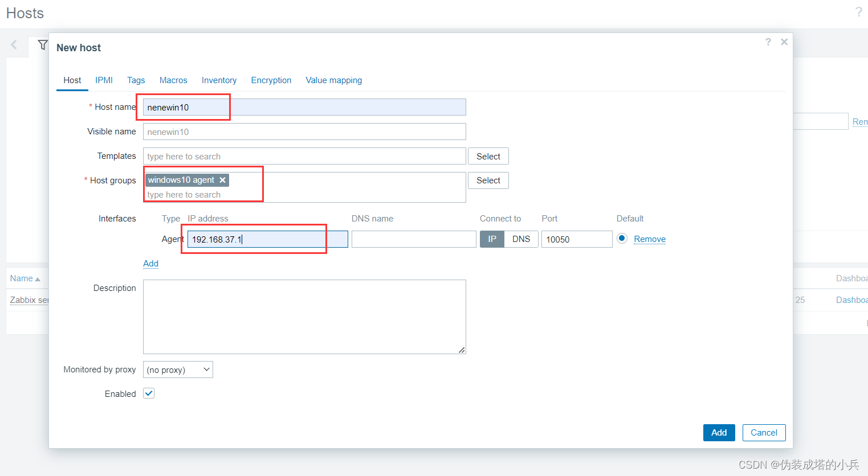
Task: Open the Zabbix server host link
Action: click(x=29, y=300)
